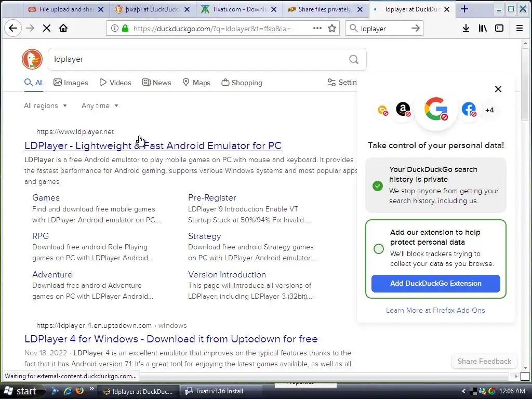Go back using the browser back arrow
This screenshot has width=532, height=399.
coord(13,28)
